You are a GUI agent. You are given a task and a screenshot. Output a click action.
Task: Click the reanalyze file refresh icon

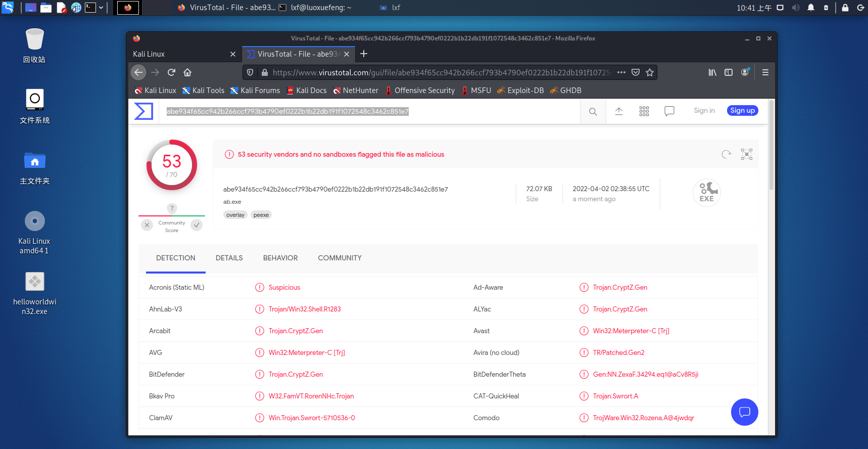pyautogui.click(x=727, y=154)
